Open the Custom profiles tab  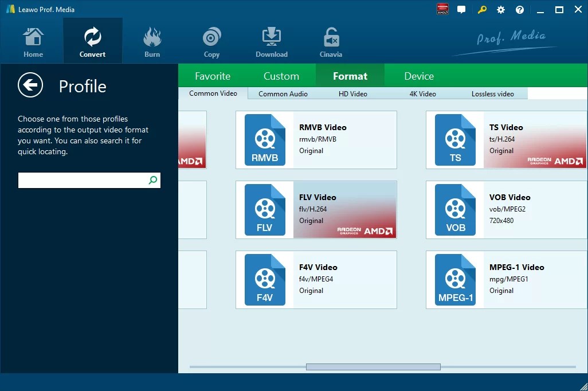pyautogui.click(x=281, y=75)
